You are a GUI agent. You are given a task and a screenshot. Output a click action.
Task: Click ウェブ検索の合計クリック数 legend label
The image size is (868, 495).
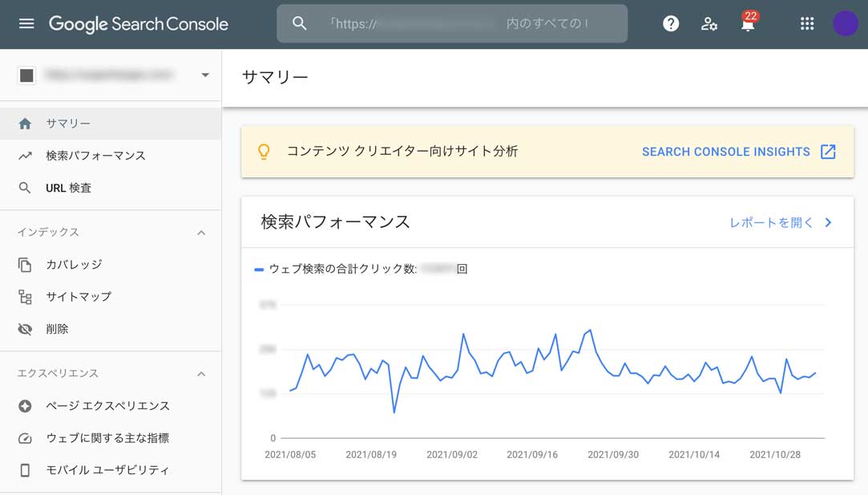(x=343, y=269)
